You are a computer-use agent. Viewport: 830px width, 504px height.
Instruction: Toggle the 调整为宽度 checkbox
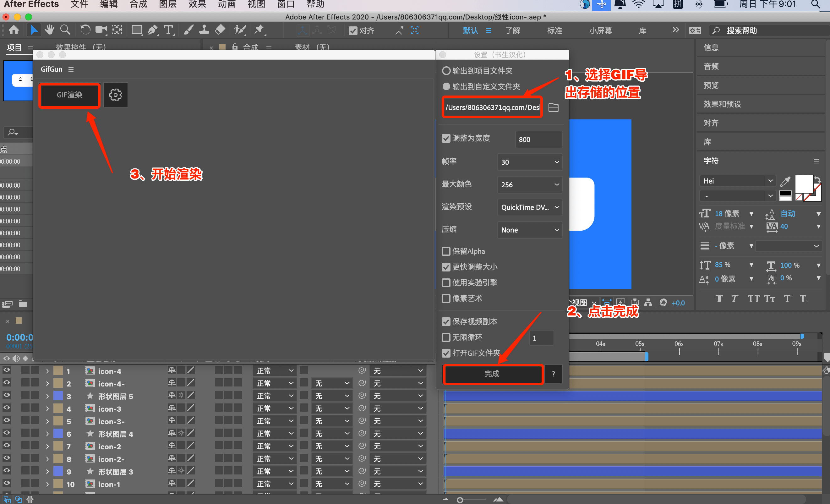(x=446, y=139)
